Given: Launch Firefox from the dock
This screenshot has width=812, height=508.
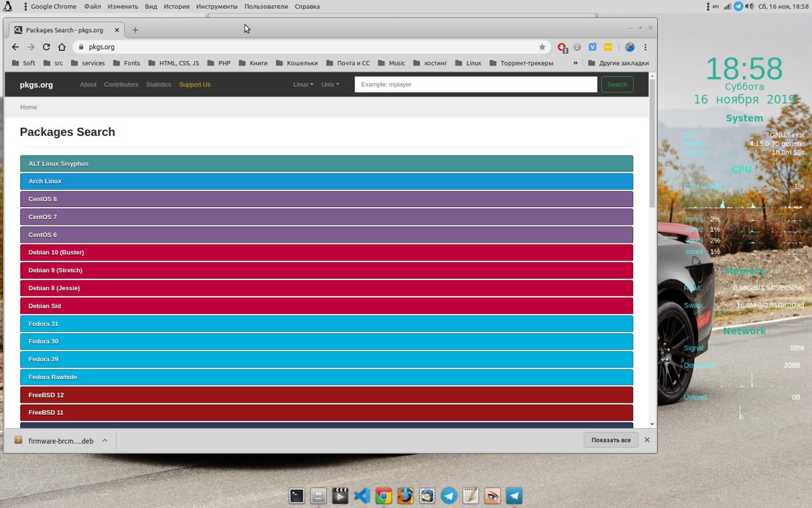Looking at the screenshot, I should click(405, 496).
